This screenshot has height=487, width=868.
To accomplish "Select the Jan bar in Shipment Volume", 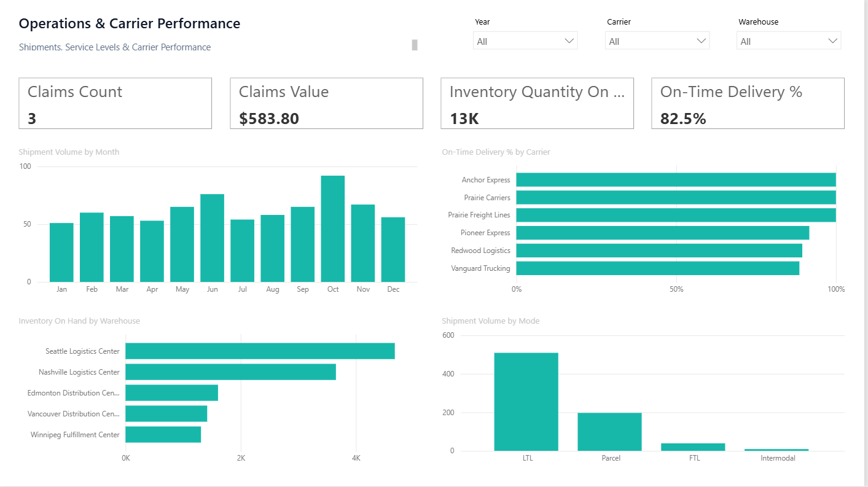I will pos(61,252).
